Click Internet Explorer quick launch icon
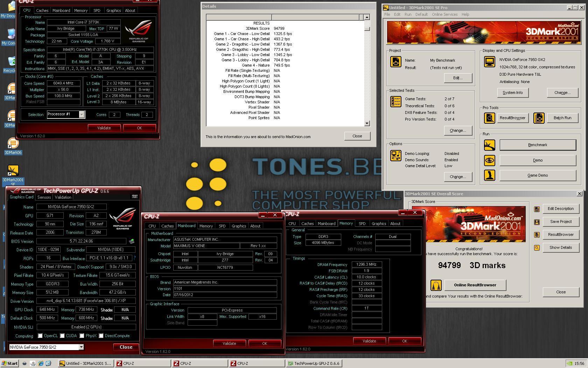 click(41, 363)
